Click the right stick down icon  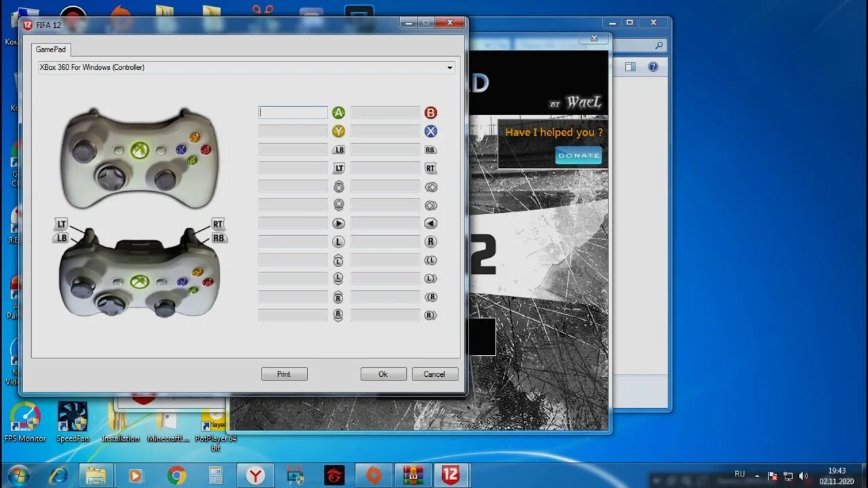pos(338,315)
